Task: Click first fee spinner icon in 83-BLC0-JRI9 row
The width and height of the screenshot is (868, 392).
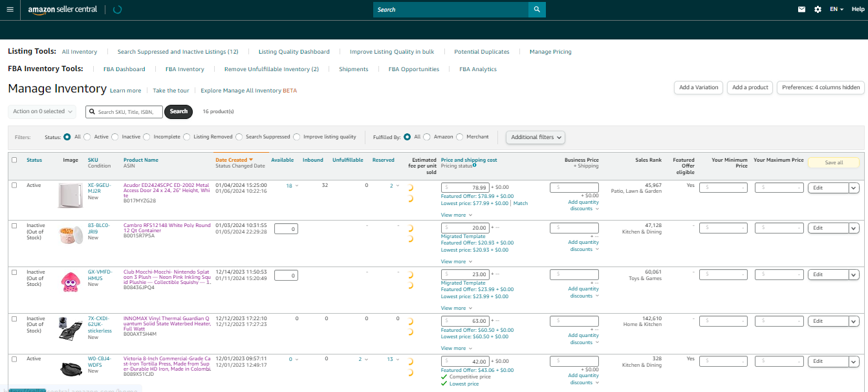Action: pyautogui.click(x=411, y=228)
